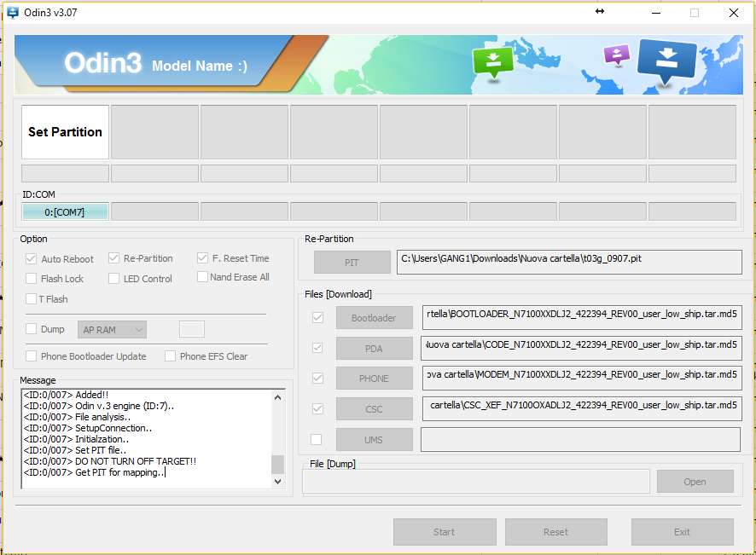Enable the Nand Erase All checkbox

pos(202,276)
